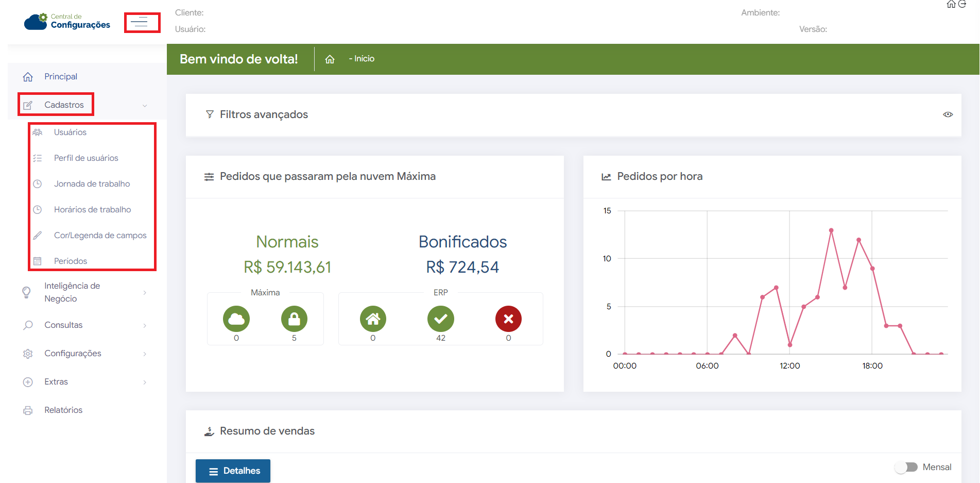980x483 pixels.
Task: Expand the Inteligência de Negócio menu
Action: [72, 292]
